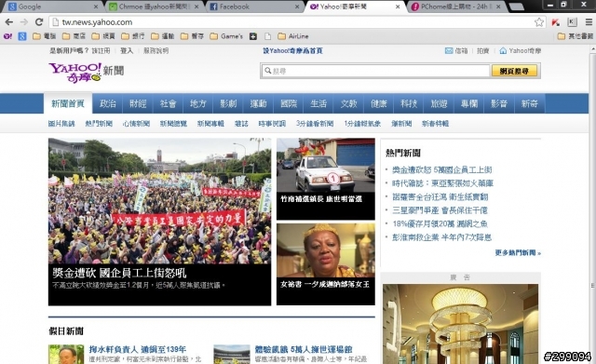Click the gray K extension icon
Screen dimensions: 596x364
coord(572,22)
